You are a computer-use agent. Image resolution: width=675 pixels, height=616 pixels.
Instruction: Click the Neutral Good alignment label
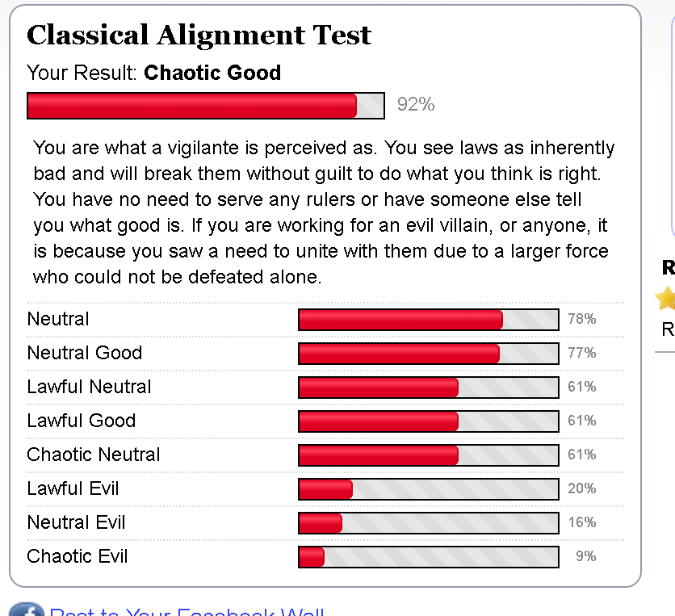coord(85,353)
